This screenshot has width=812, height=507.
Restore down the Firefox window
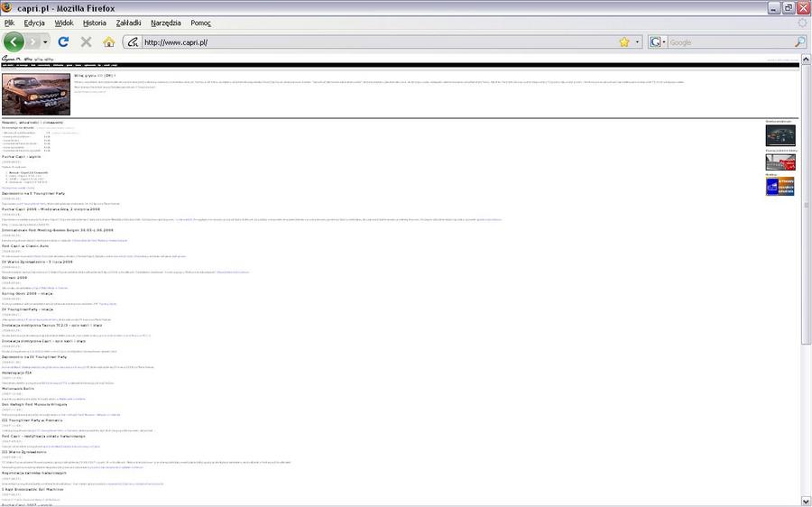[789, 8]
